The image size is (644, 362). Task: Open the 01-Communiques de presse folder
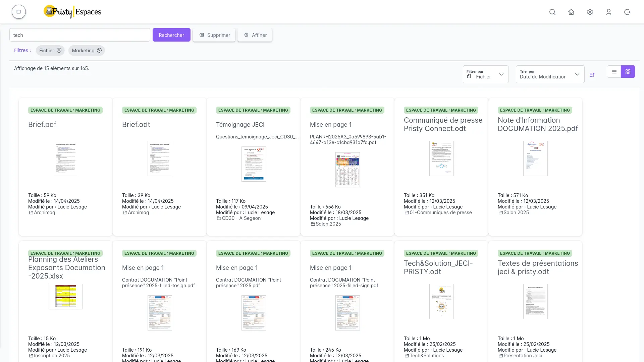pos(438,213)
